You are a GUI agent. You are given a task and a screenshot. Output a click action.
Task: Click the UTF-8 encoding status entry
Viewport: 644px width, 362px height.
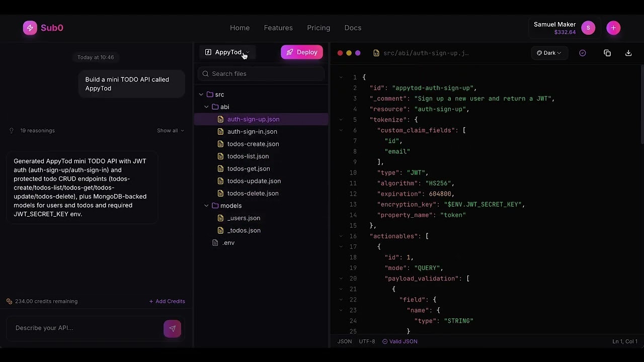(367, 341)
